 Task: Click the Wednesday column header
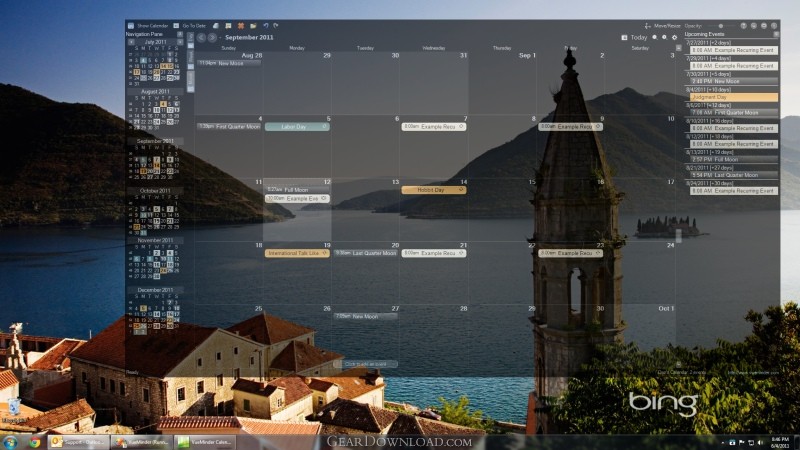434,48
